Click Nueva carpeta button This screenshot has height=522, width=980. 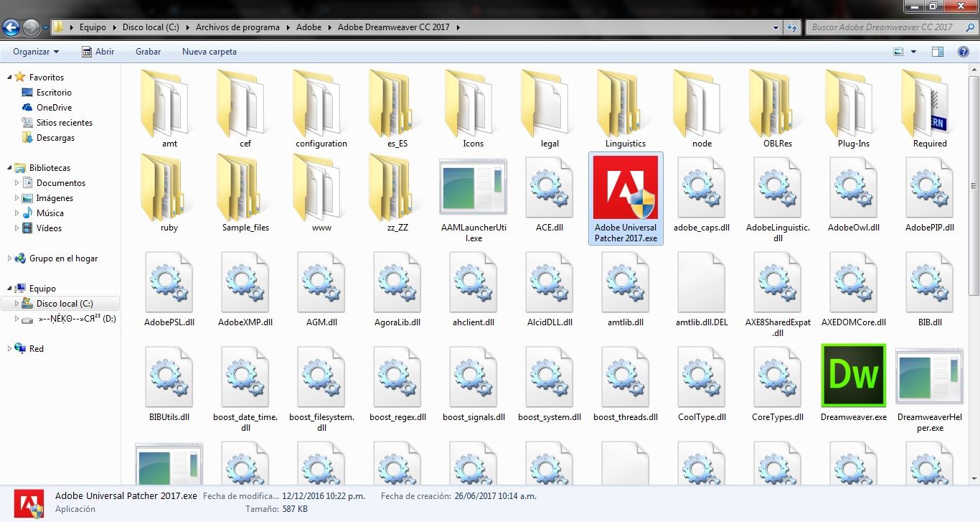click(x=209, y=52)
